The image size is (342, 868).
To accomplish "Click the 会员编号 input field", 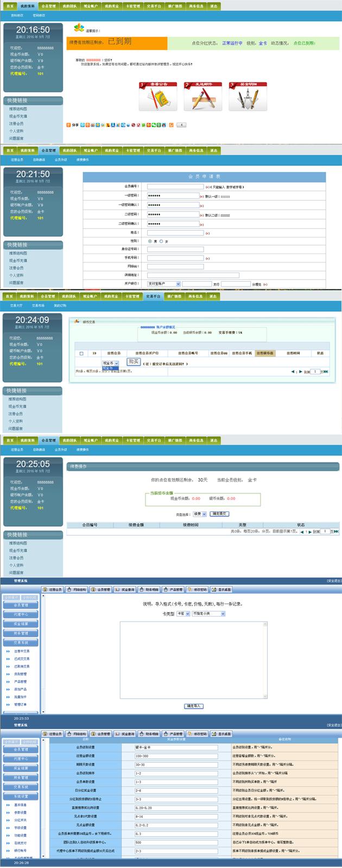I will pos(175,187).
